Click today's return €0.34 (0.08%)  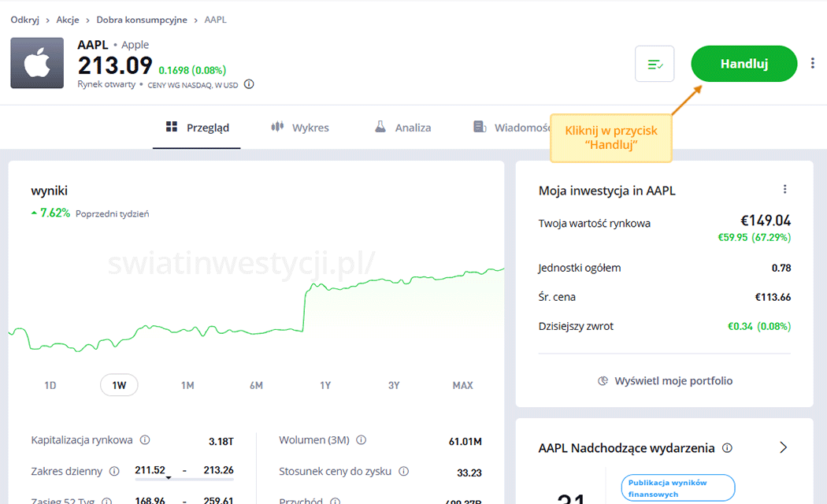pos(759,326)
